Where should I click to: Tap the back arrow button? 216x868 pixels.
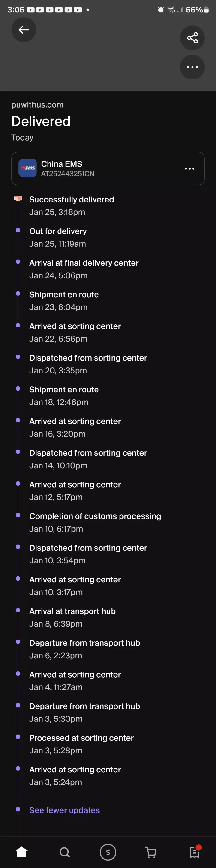click(x=24, y=30)
